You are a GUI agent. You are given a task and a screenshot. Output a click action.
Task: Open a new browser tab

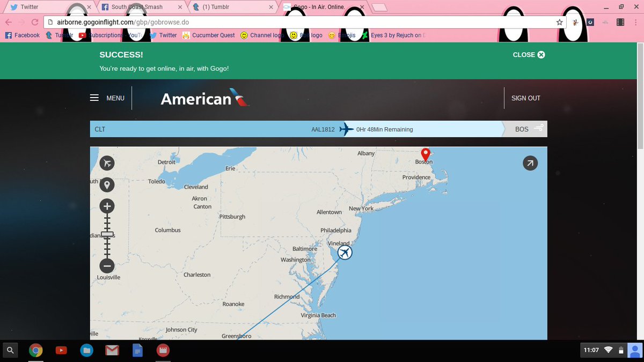tap(379, 7)
